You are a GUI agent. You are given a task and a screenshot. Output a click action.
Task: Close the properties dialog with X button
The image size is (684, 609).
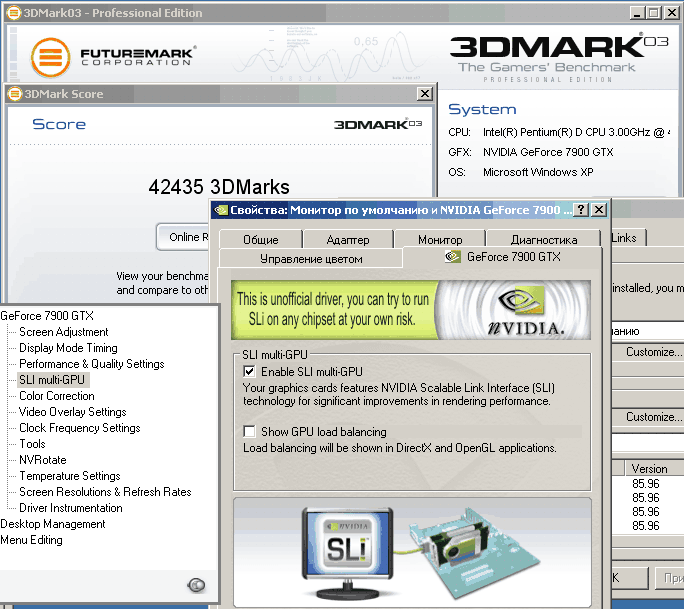point(599,210)
